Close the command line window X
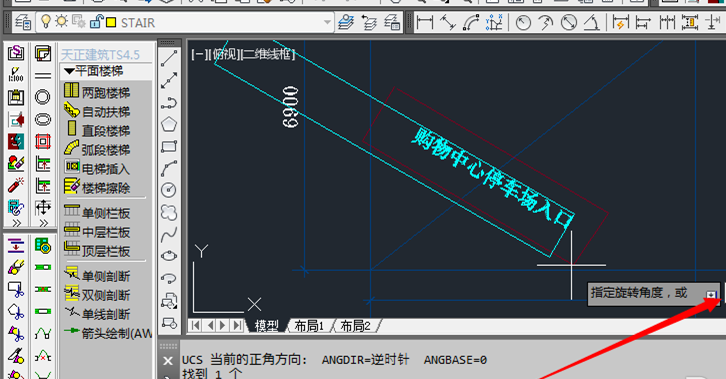The image size is (726, 379). 168,360
